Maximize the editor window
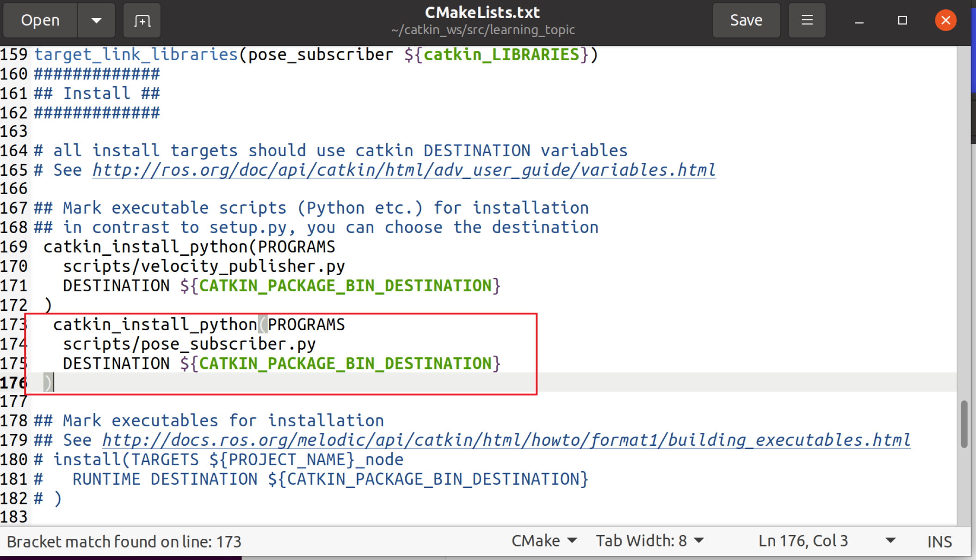The image size is (976, 560). click(902, 20)
